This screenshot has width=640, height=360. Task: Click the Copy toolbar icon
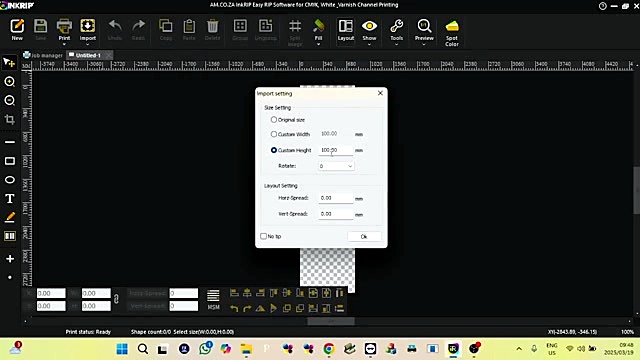tap(165, 26)
